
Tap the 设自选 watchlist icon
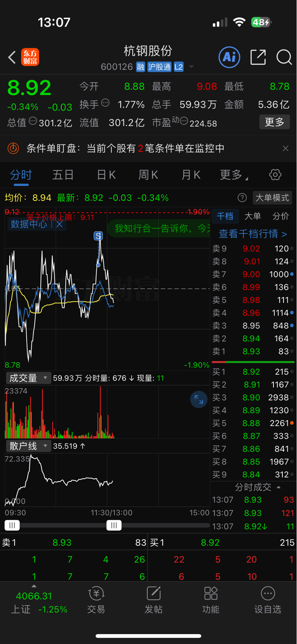(x=268, y=600)
